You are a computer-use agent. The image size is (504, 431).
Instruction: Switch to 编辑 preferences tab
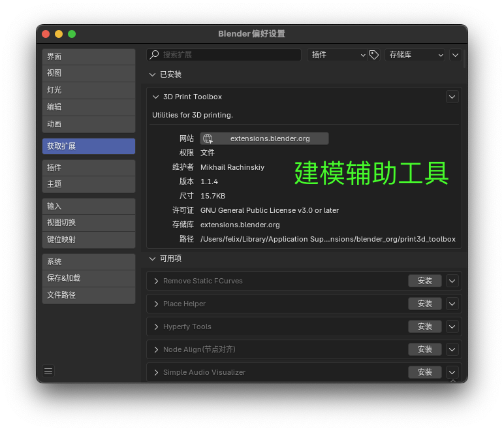click(89, 107)
